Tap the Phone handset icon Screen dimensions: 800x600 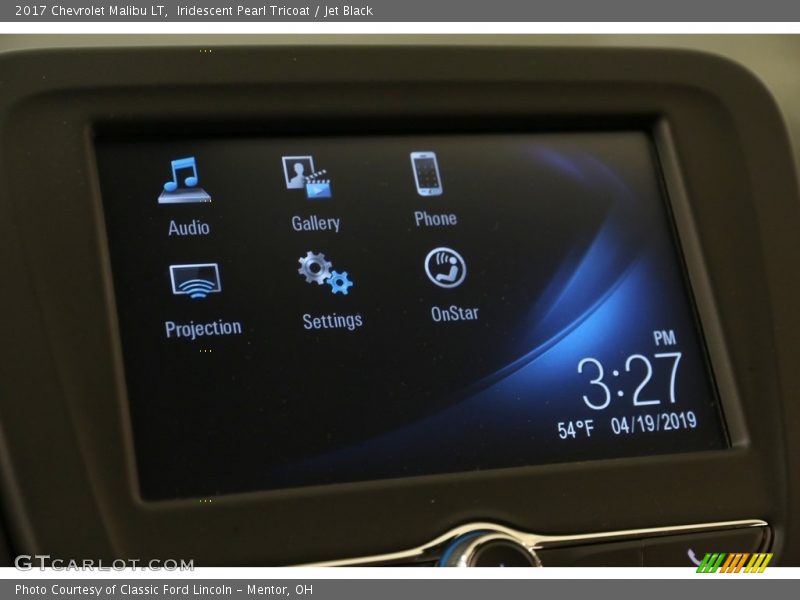click(427, 174)
